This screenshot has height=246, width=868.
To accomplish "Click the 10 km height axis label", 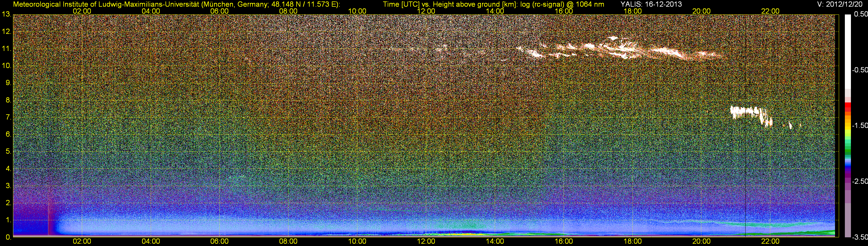I will click(x=6, y=66).
